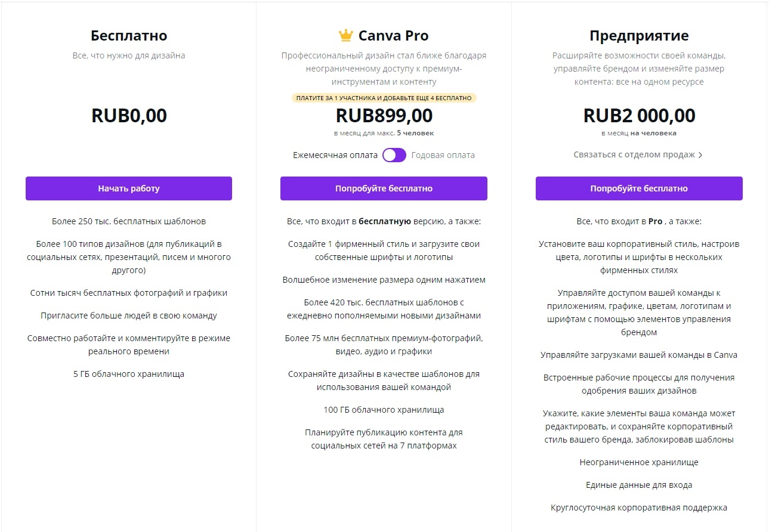Click Попробуйте бесплатно under Предприятие
769x532 pixels.
click(639, 188)
